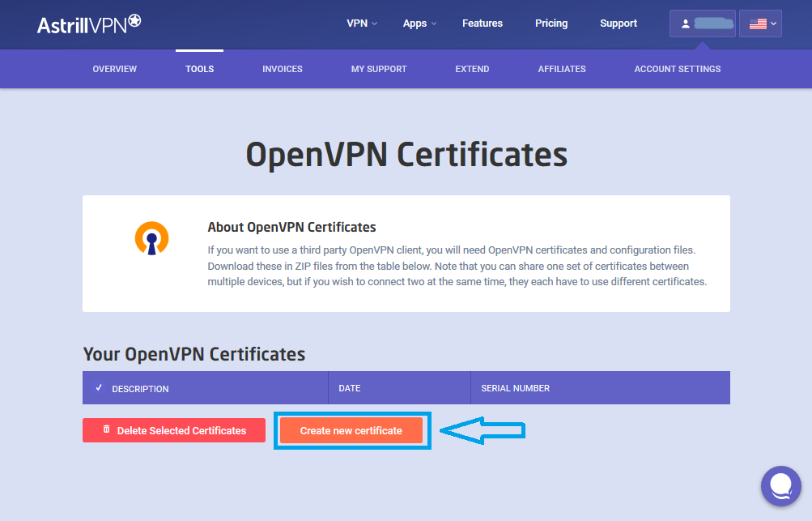Toggle the select-all checkbox in Description header
812x521 pixels.
(x=99, y=388)
